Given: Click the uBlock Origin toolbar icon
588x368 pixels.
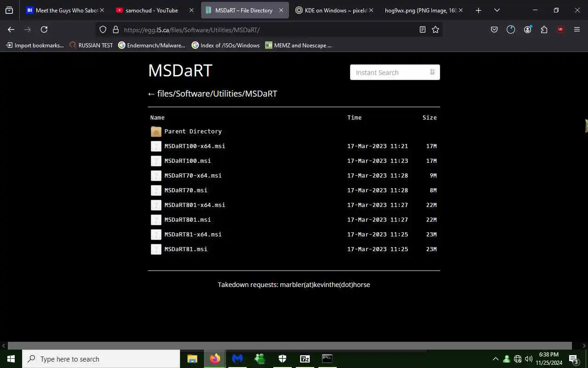Looking at the screenshot, I should 560,29.
